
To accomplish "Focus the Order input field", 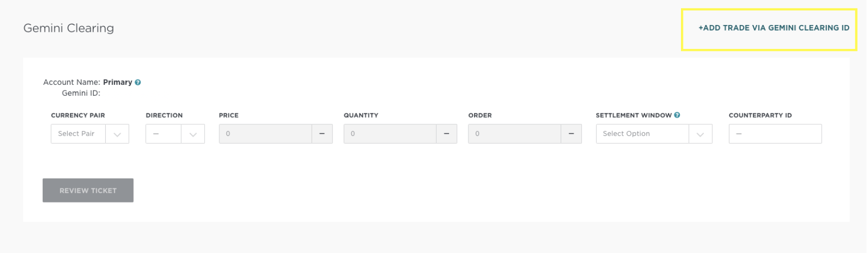I will (514, 134).
